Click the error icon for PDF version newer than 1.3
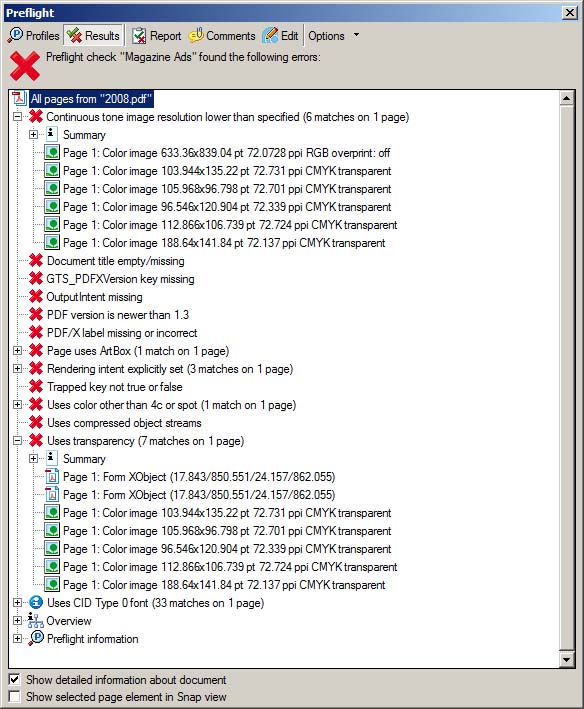584x709 pixels. (x=36, y=315)
